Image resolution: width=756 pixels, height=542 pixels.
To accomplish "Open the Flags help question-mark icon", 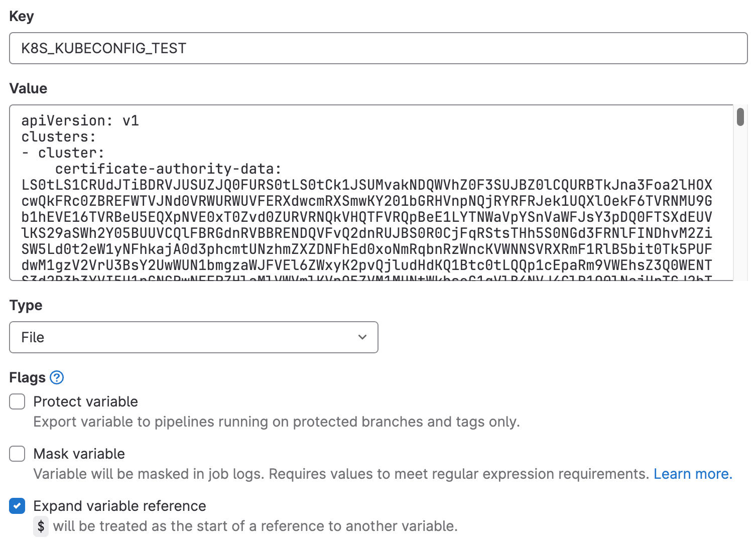I will (57, 377).
